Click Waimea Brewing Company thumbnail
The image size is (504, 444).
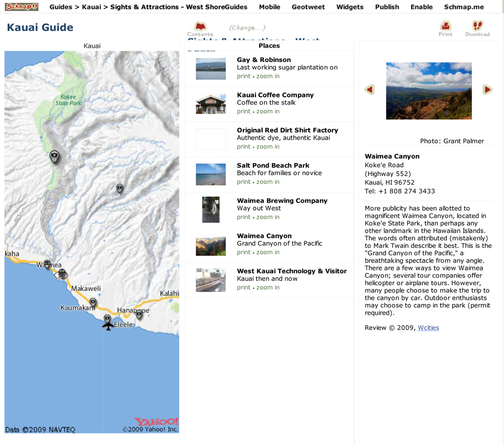(211, 210)
